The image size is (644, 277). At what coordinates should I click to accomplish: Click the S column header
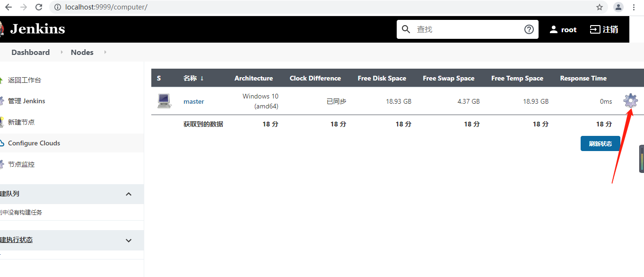tap(159, 78)
